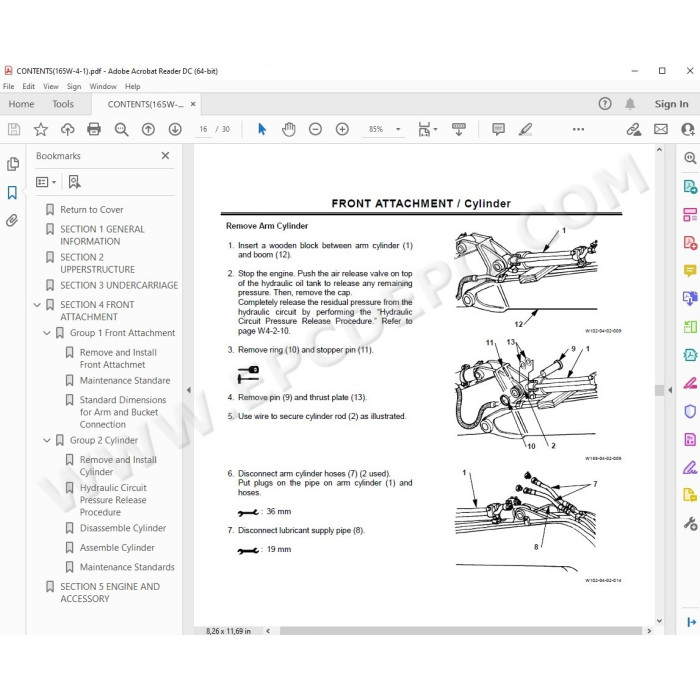Open bookmark options dropdown
The width and height of the screenshot is (700, 700).
[x=46, y=182]
